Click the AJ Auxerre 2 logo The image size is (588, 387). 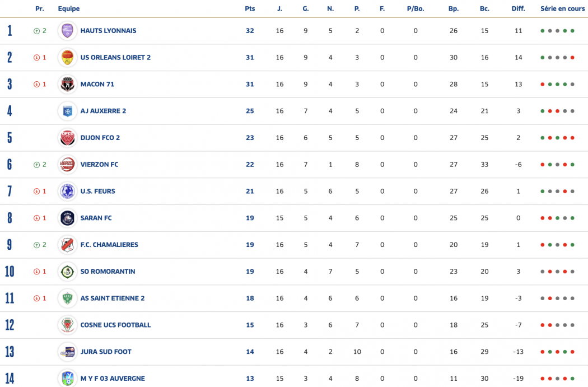click(x=67, y=111)
